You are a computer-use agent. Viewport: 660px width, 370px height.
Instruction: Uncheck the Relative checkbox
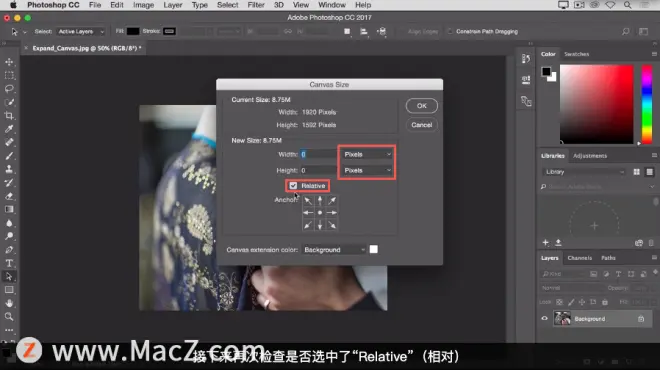coord(293,186)
